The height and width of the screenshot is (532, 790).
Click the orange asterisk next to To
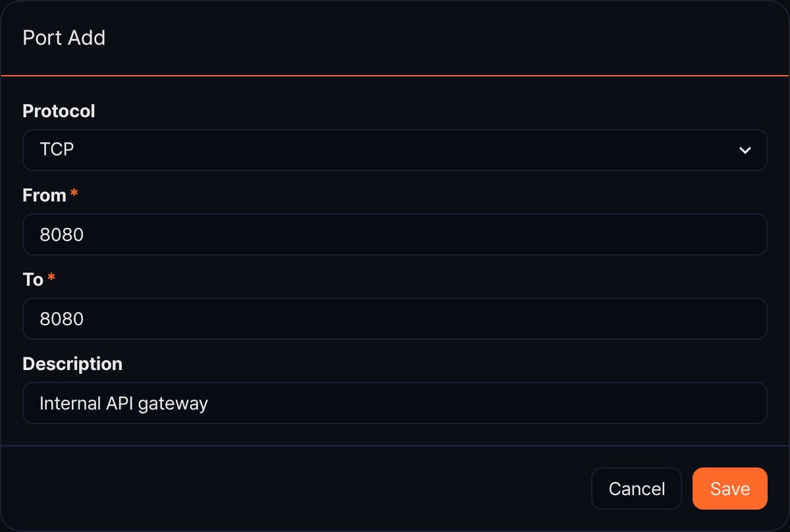click(51, 278)
